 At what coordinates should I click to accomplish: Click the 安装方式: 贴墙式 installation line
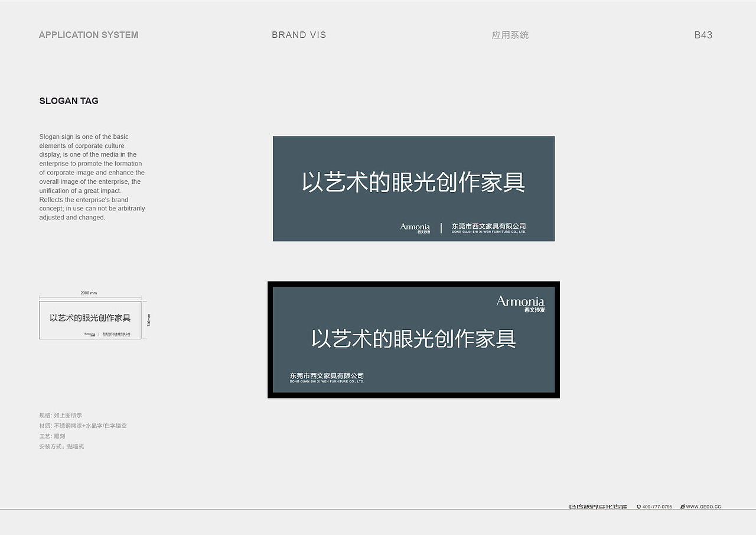click(x=61, y=446)
